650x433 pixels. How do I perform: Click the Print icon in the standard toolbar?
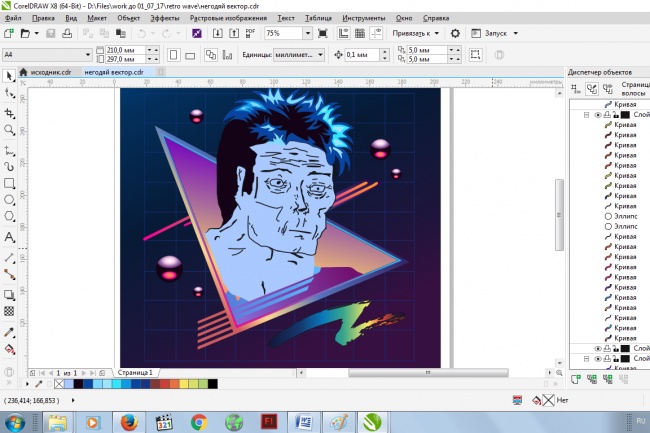pyautogui.click(x=67, y=33)
